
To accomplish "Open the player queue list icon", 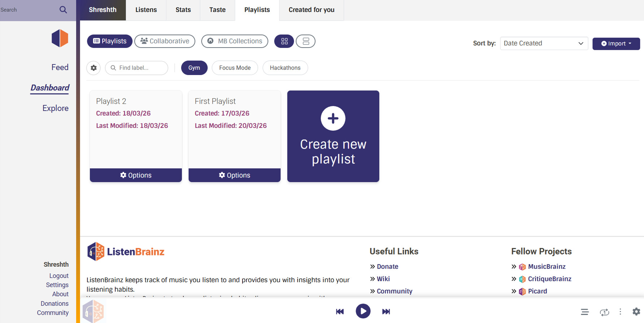I will point(584,312).
